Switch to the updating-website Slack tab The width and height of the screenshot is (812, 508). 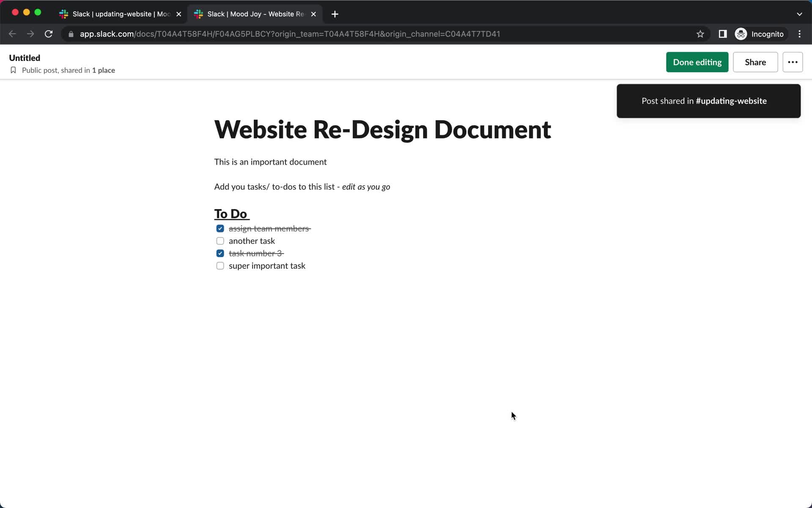(x=120, y=14)
